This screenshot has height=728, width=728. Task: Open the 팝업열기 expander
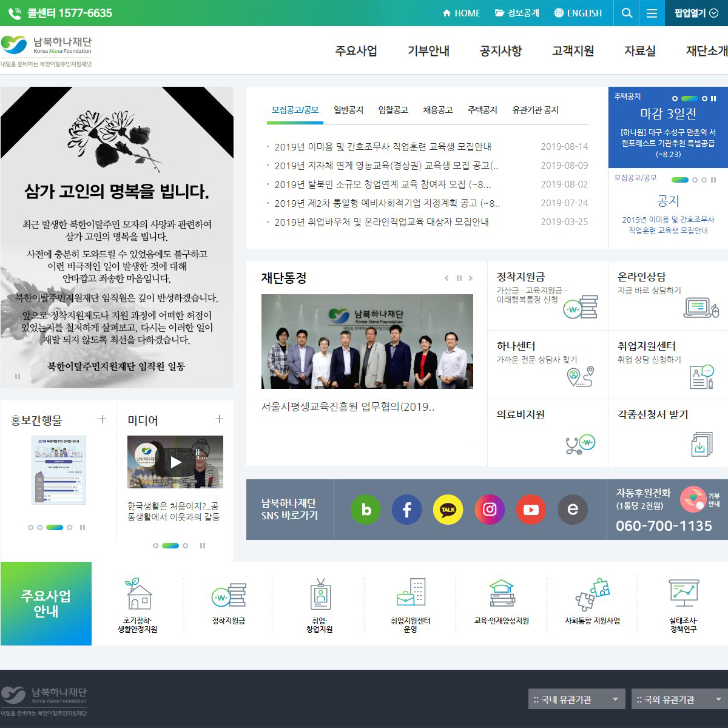(695, 13)
